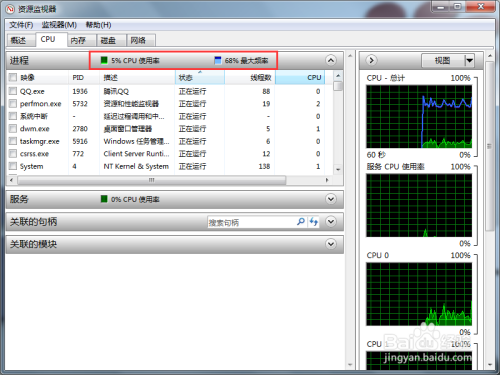This screenshot has width=500, height=375.
Task: Toggle the select-all image header checkbox
Action: pos(13,78)
